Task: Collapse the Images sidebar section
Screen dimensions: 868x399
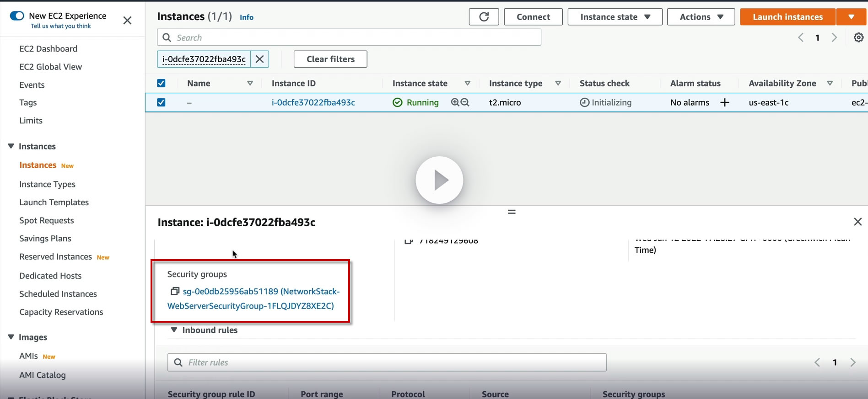Action: [11, 337]
